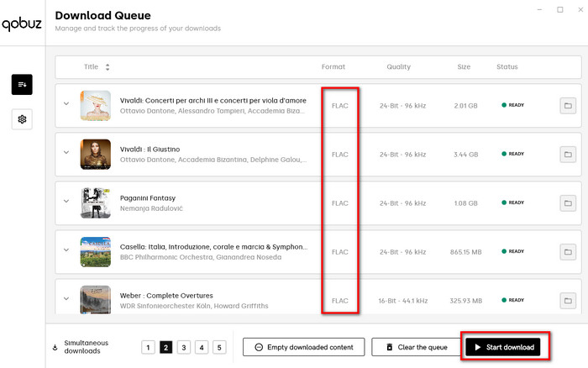
Task: Click size value '3.44 GB'
Action: tap(465, 155)
